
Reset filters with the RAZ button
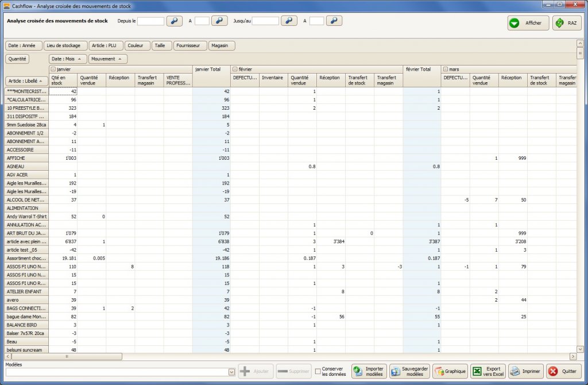pyautogui.click(x=563, y=23)
